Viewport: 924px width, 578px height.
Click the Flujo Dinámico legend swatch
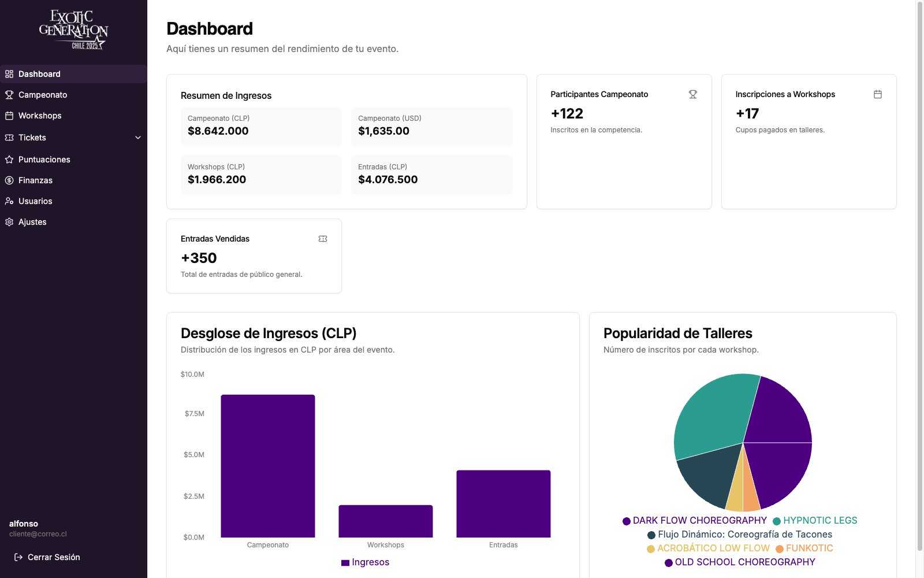[651, 535]
